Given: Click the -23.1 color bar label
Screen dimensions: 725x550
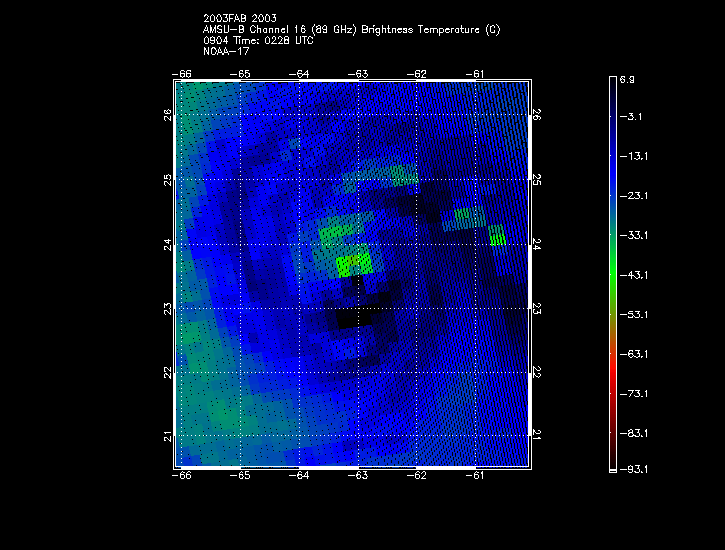Looking at the screenshot, I should coord(631,195).
